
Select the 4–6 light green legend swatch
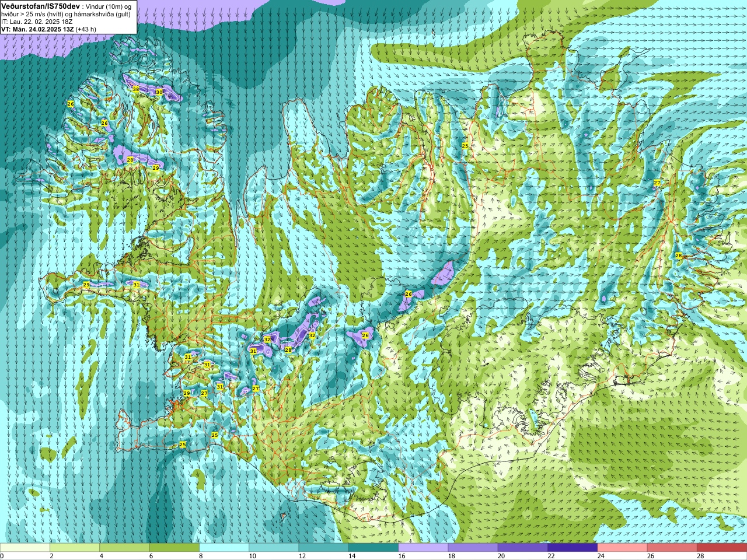124,548
